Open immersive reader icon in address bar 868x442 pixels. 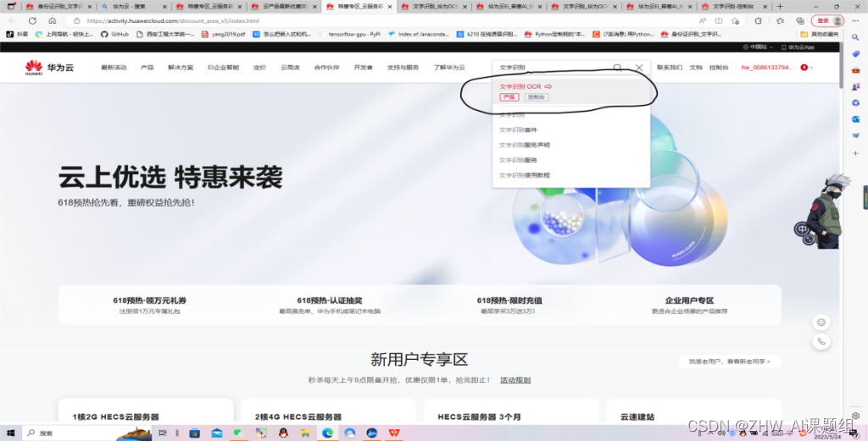719,20
